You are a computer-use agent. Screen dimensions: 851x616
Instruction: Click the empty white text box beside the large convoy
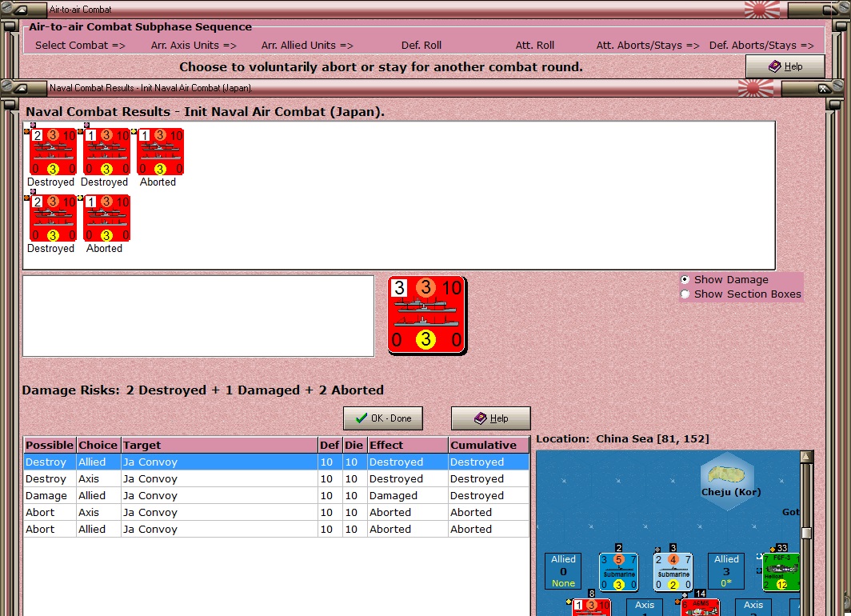[198, 316]
